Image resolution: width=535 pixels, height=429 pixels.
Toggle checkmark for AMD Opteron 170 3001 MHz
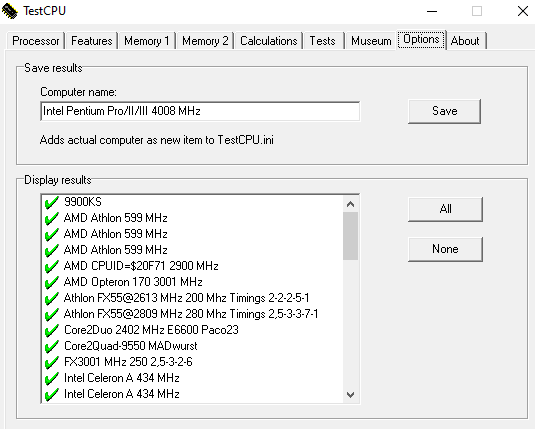click(x=52, y=282)
